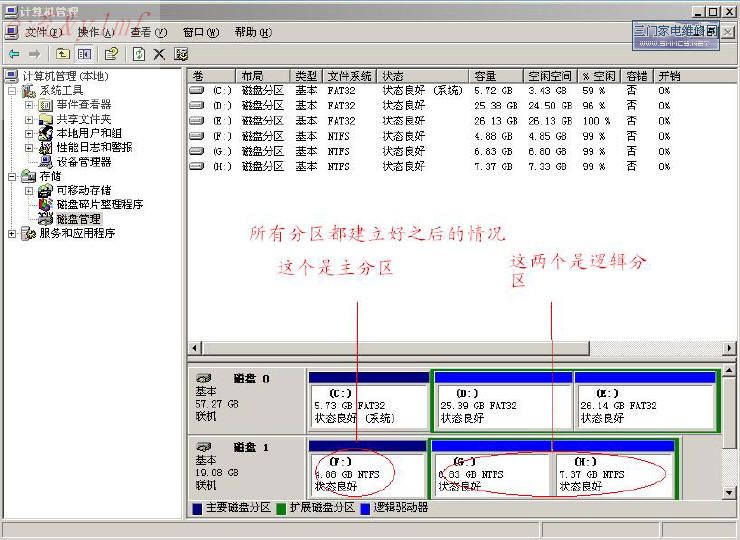This screenshot has width=740, height=540.
Task: Collapse the 系统工具 tree node
Action: tap(13, 91)
